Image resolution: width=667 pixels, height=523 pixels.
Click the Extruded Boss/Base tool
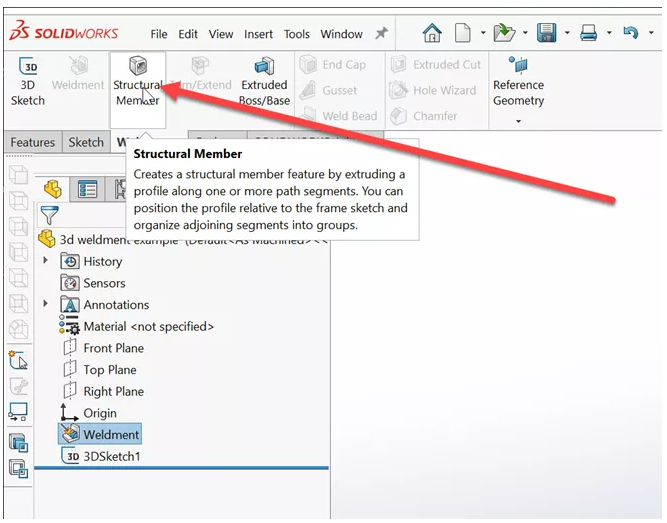[x=264, y=82]
